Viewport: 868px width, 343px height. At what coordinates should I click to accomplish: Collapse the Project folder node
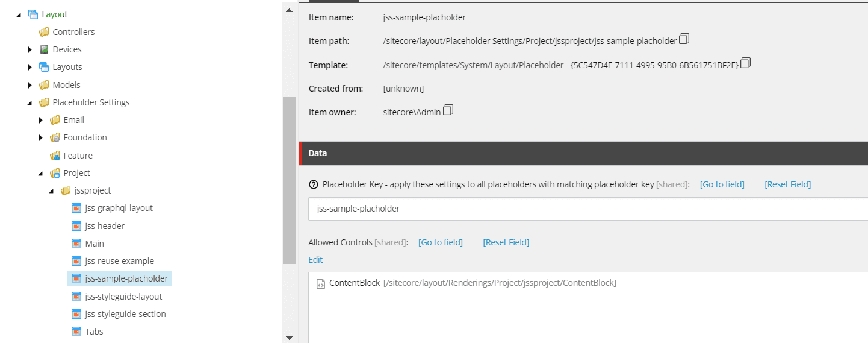coord(40,173)
